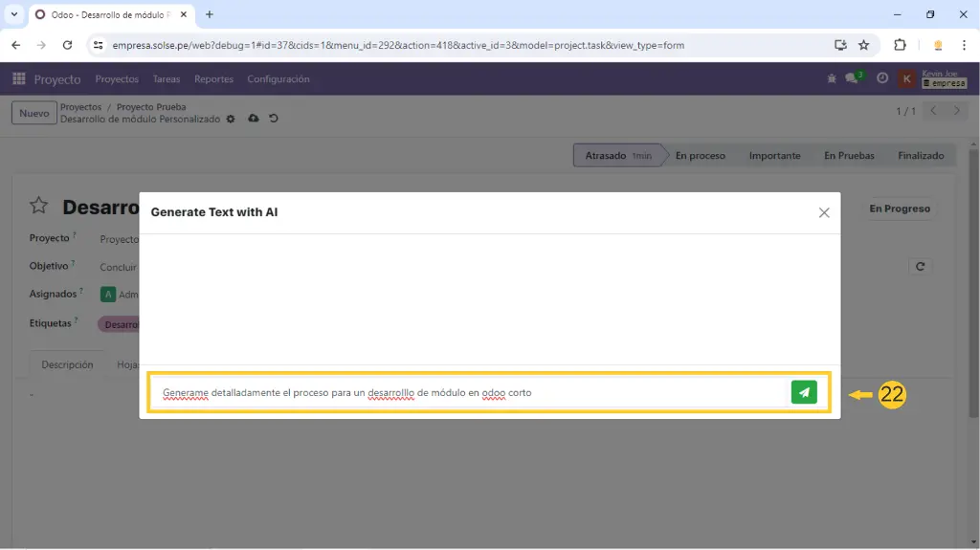Screen dimensions: 980x550
Task: Set the task stage to En Pruebas
Action: coord(849,156)
